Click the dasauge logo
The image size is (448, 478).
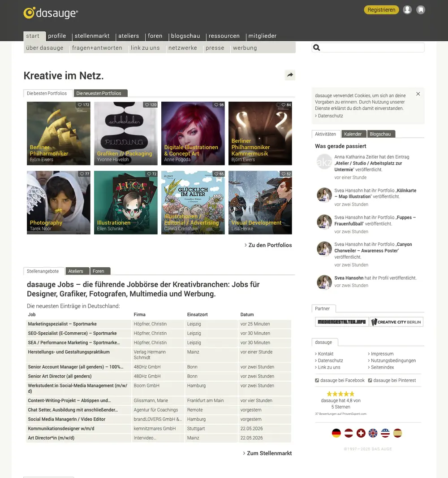(51, 13)
